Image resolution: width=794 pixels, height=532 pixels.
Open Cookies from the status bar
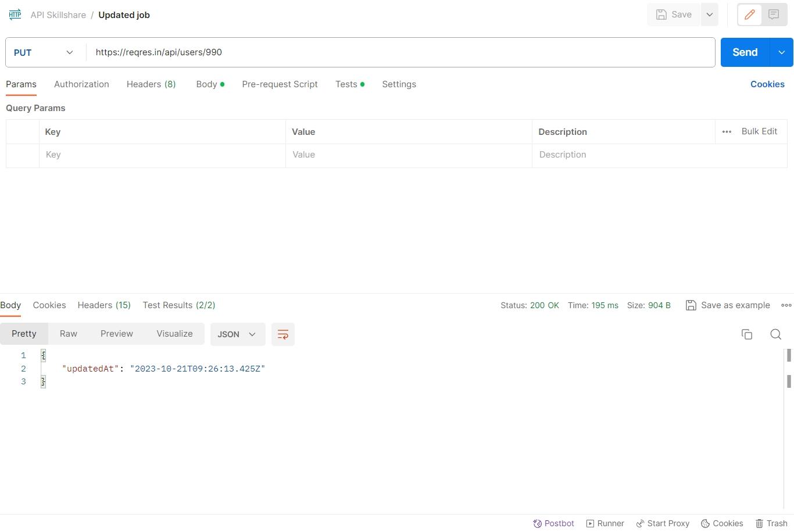[x=722, y=523]
